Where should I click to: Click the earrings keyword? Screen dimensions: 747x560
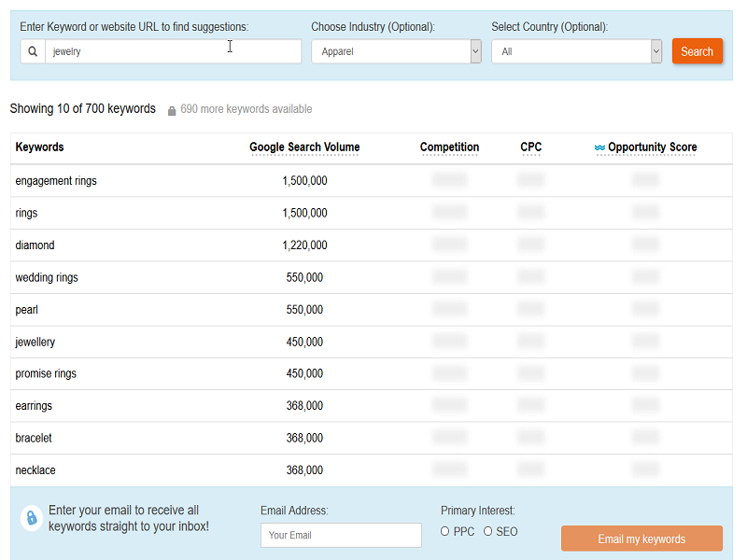point(34,406)
